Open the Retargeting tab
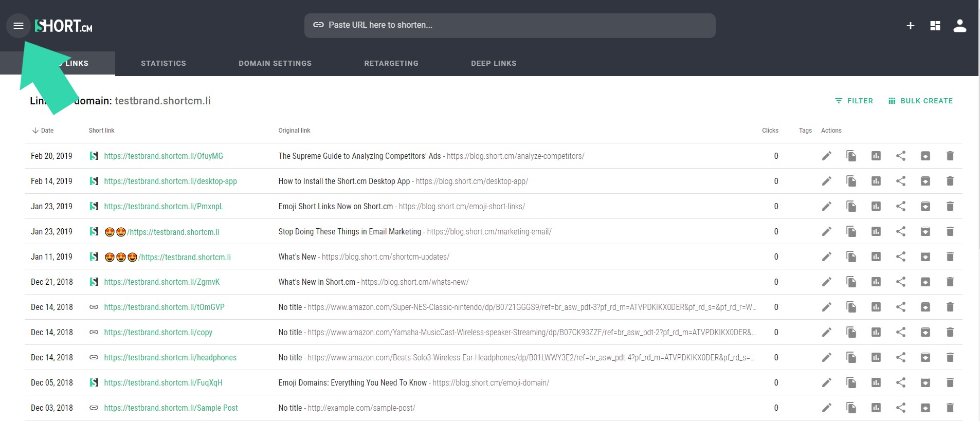 (x=391, y=63)
